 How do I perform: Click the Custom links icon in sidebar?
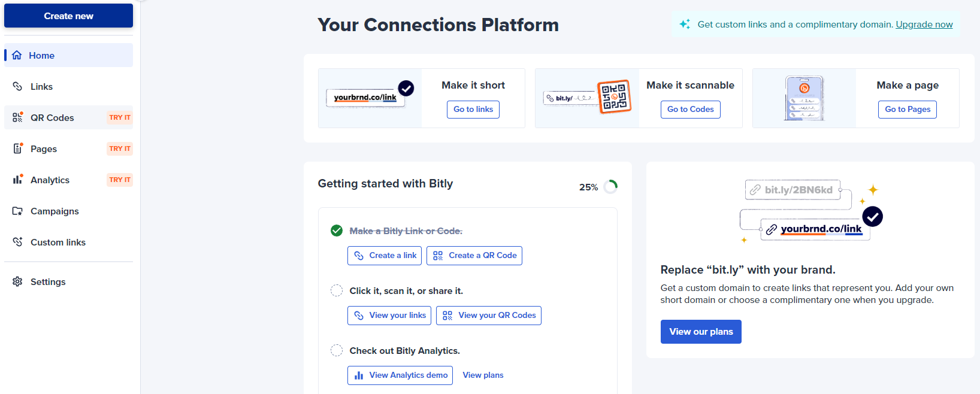click(x=17, y=242)
